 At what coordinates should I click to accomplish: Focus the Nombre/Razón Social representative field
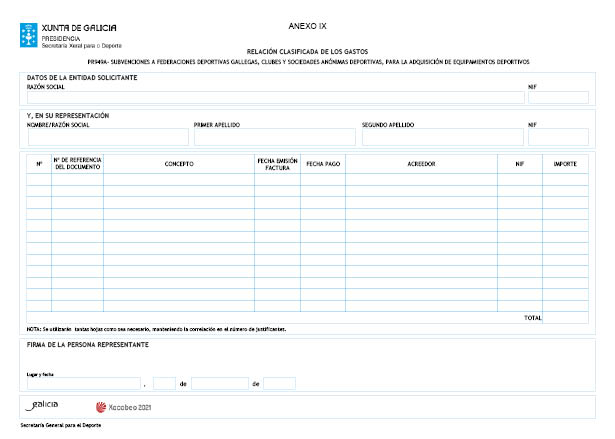click(x=107, y=138)
